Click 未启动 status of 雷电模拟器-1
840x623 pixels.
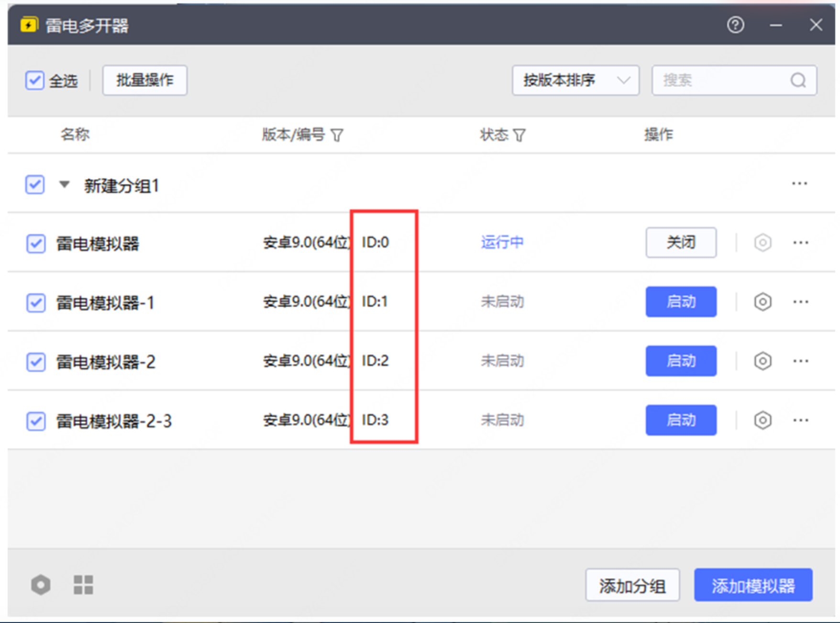click(x=502, y=302)
